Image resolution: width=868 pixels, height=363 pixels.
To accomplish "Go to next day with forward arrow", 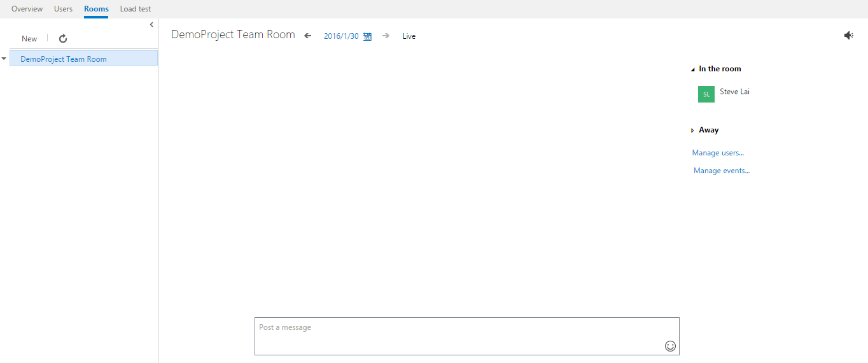I will tap(386, 36).
